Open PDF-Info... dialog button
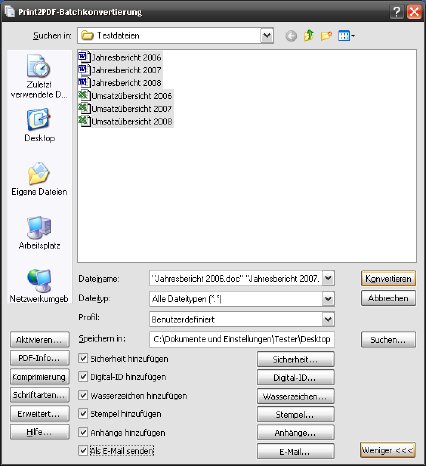 (40, 358)
